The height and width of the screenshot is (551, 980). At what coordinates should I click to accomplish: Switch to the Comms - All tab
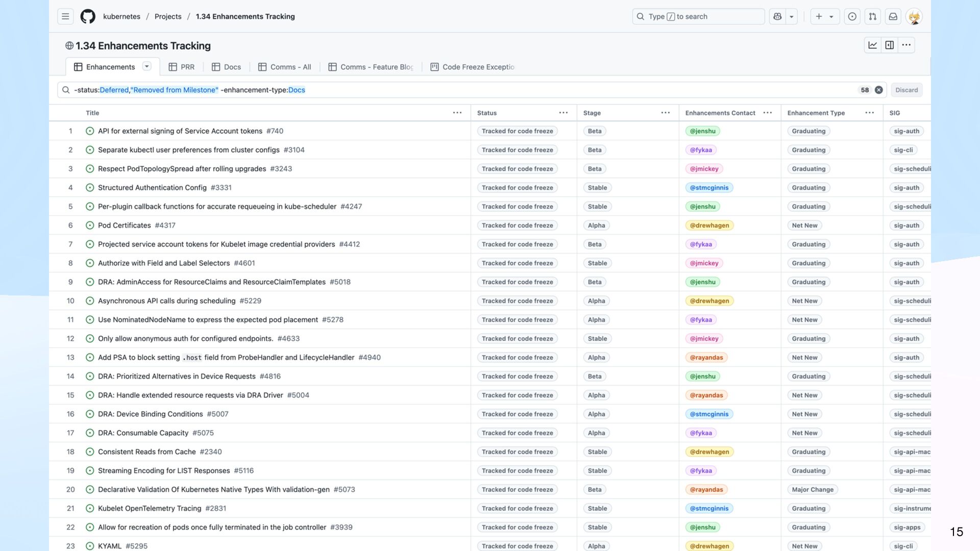pyautogui.click(x=284, y=67)
